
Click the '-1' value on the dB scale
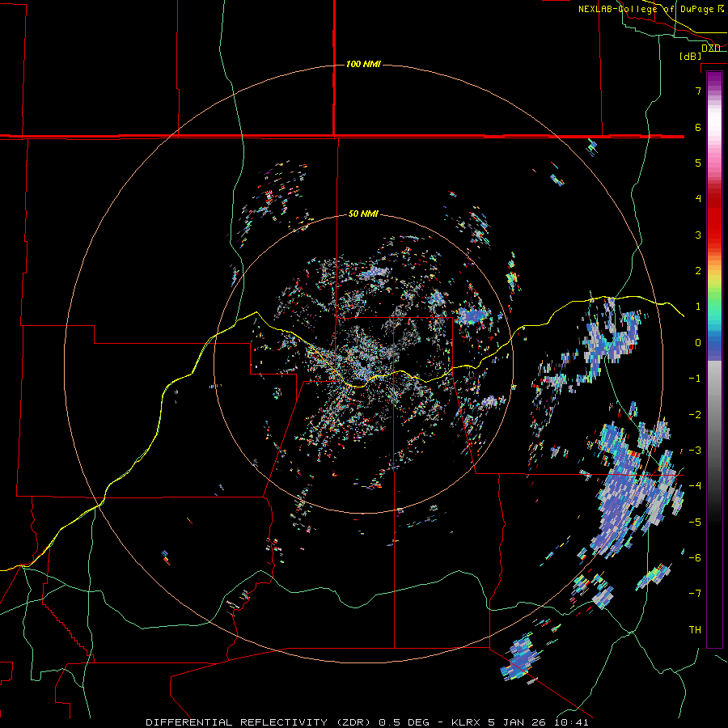coord(695,378)
